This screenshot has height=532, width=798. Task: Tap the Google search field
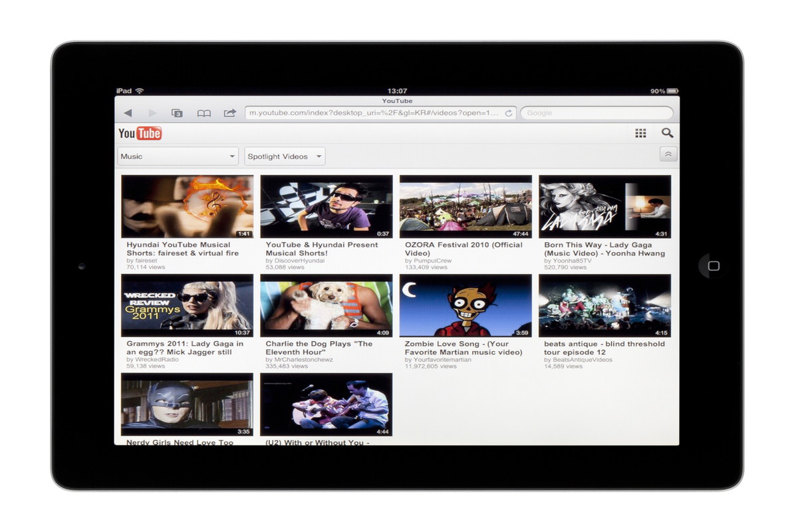click(x=597, y=113)
